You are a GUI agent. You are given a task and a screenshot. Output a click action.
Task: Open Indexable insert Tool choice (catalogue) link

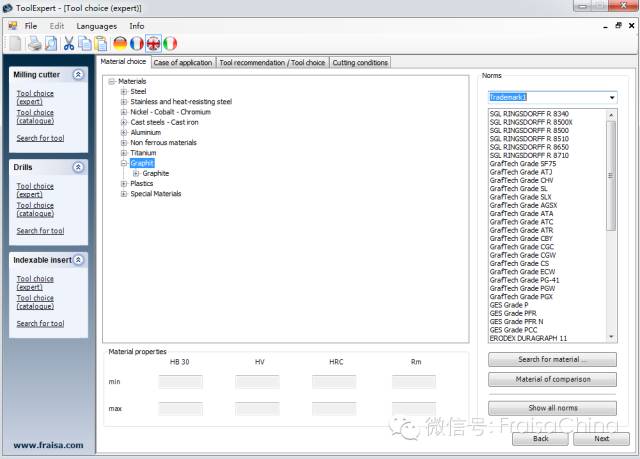click(x=35, y=302)
